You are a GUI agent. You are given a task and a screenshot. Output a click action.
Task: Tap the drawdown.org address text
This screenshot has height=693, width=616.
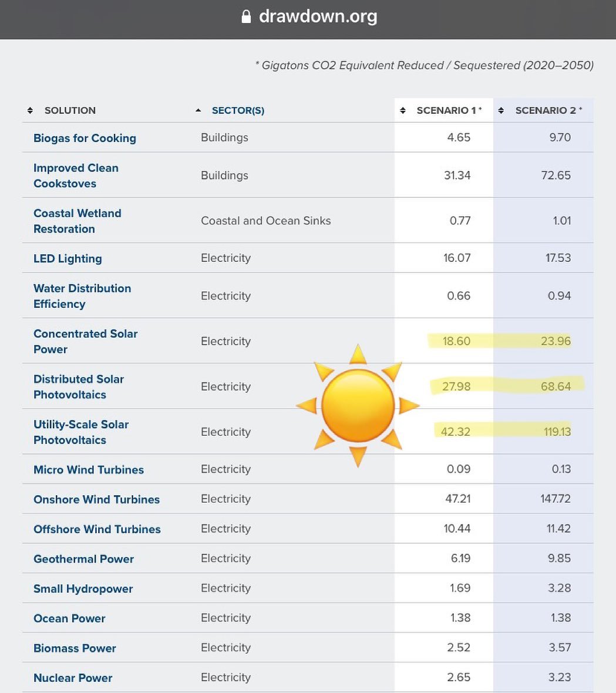pyautogui.click(x=318, y=16)
